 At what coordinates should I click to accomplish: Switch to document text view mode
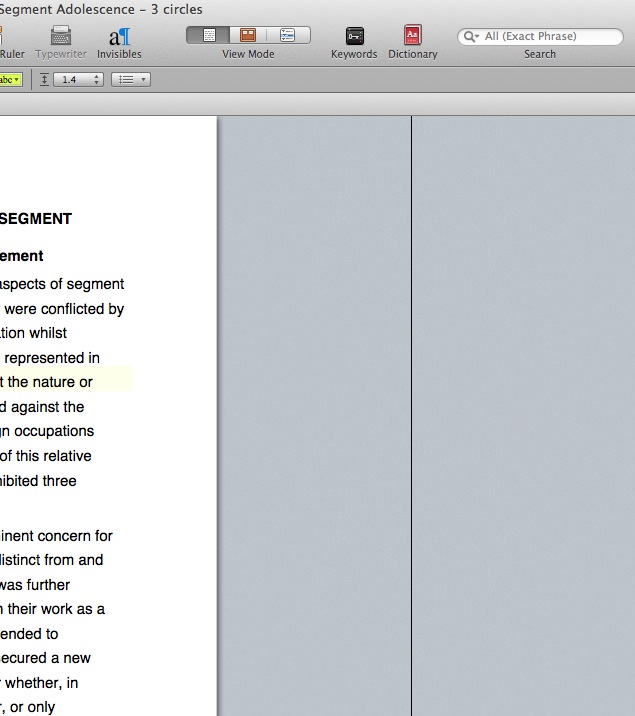208,35
